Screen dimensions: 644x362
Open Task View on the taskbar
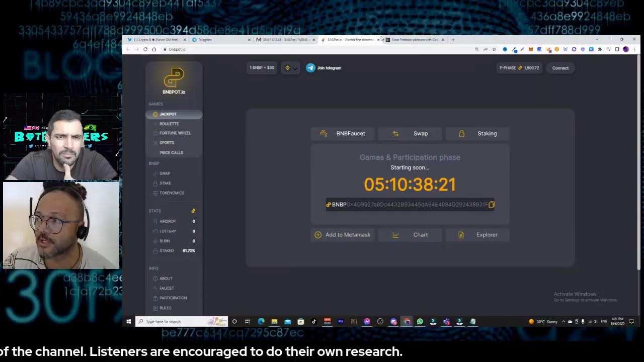point(248,321)
